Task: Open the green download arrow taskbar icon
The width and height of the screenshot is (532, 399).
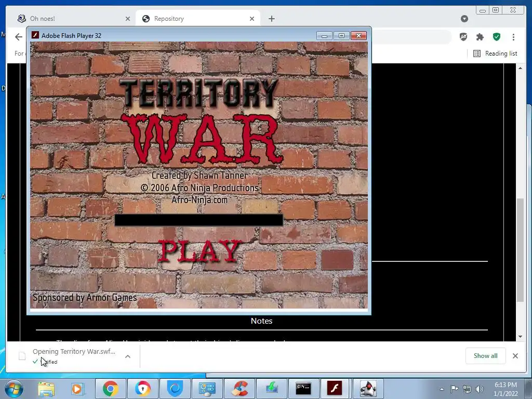Action: 271,389
